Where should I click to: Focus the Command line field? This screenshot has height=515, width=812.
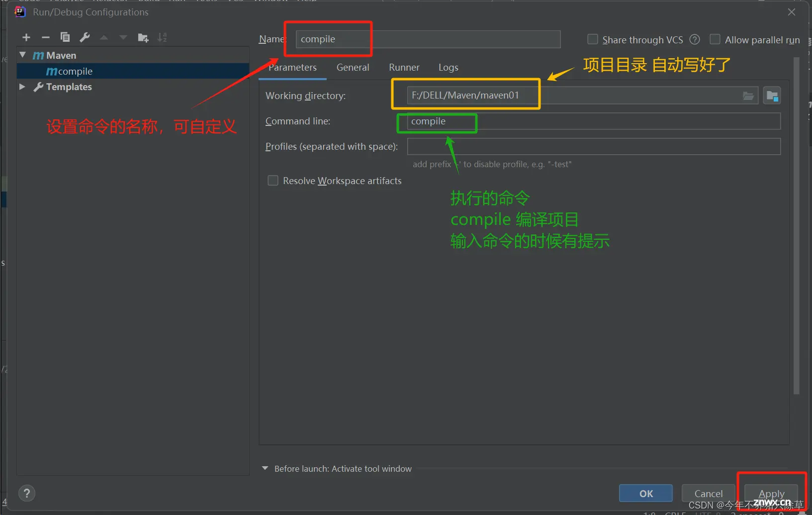(594, 121)
